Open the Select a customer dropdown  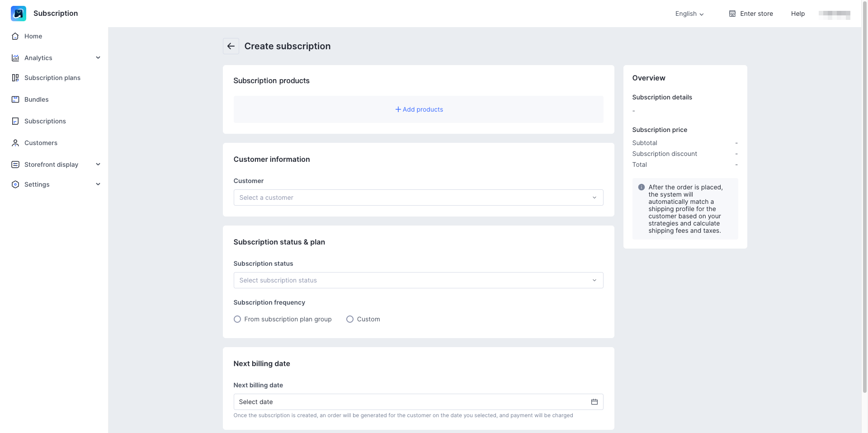tap(418, 198)
